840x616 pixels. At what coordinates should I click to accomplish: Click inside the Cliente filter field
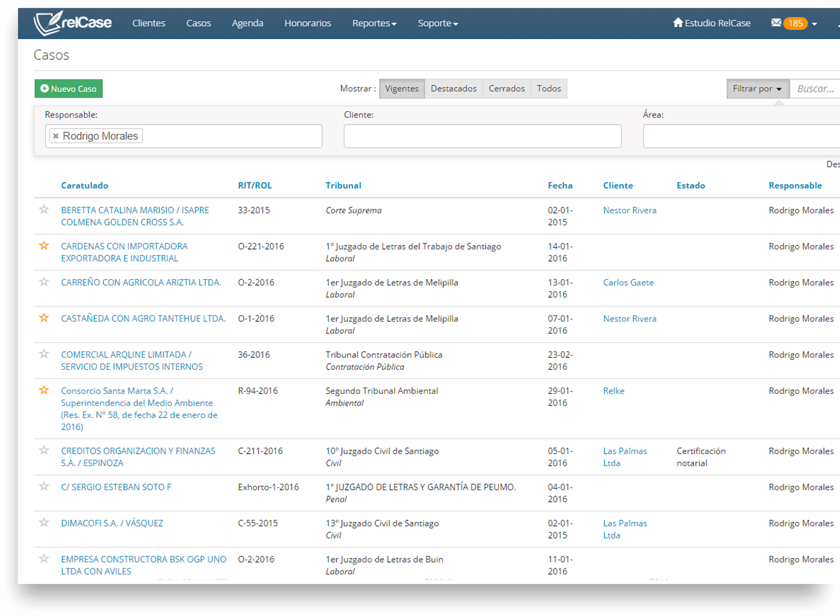coord(482,136)
